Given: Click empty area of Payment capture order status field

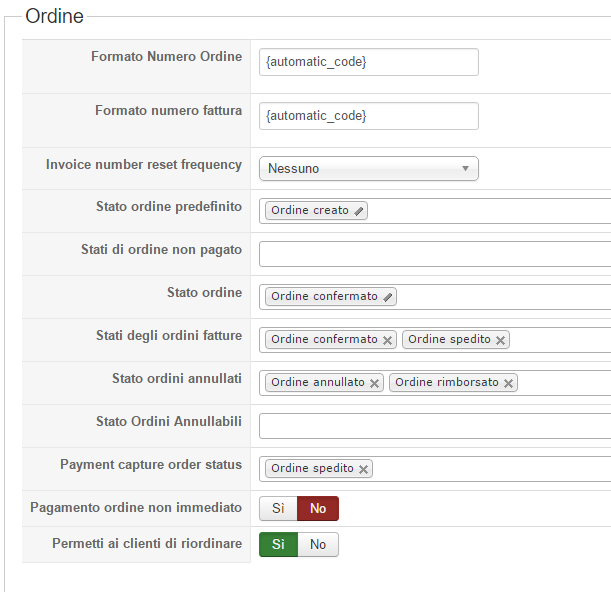Looking at the screenshot, I should click(x=490, y=469).
